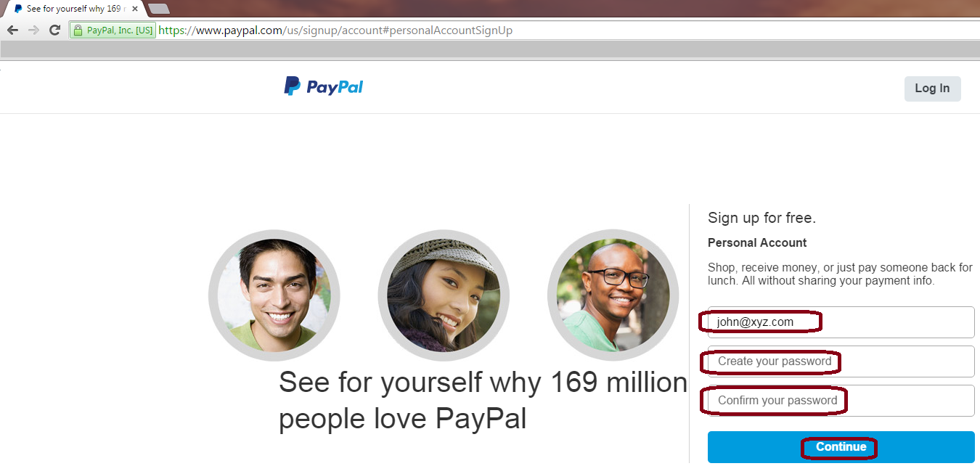The width and height of the screenshot is (980, 474).
Task: Close the 'See for yourself why 169' tab
Action: (x=135, y=9)
